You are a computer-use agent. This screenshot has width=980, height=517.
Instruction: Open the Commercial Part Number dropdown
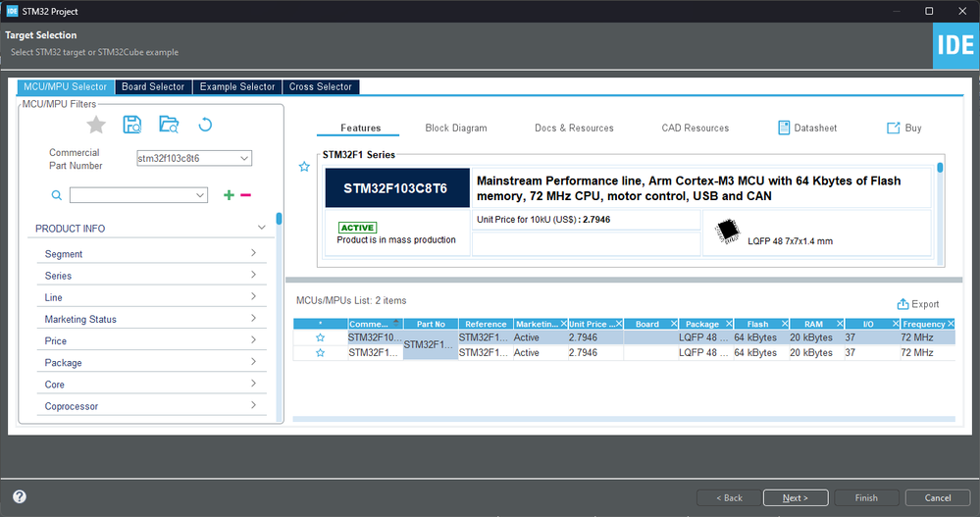(244, 158)
